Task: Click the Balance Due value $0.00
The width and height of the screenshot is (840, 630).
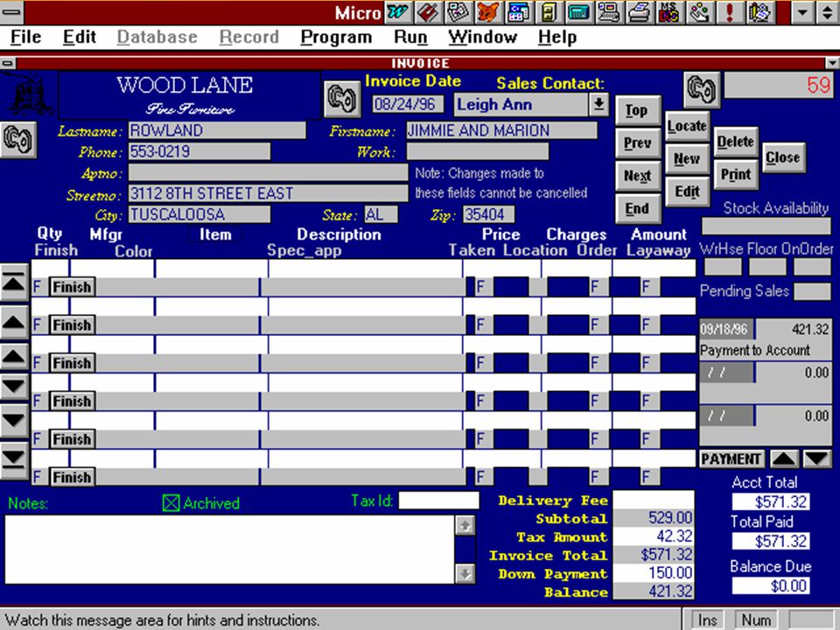Action: (x=771, y=585)
